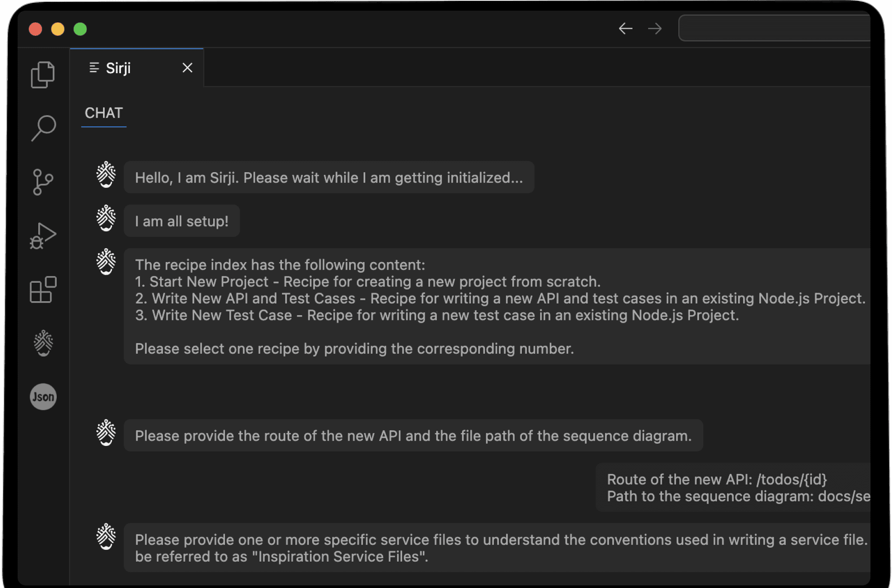Open the Sirji icon in activity bar
892x588 pixels.
tap(43, 343)
